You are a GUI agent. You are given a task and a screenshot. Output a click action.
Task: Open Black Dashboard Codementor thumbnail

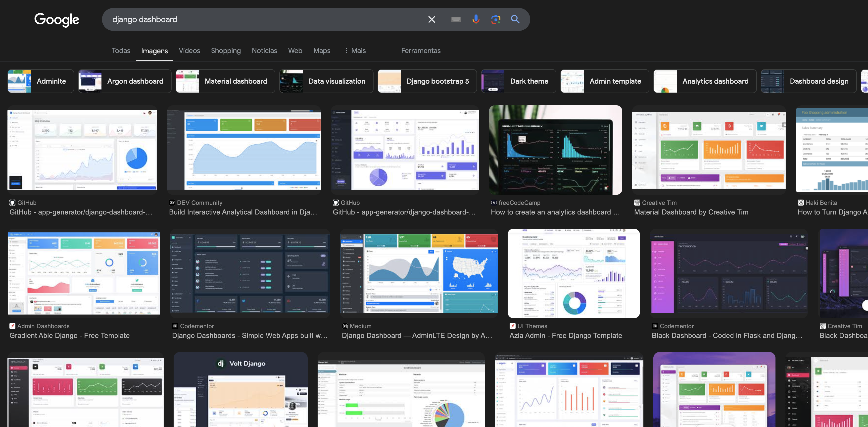coord(728,273)
